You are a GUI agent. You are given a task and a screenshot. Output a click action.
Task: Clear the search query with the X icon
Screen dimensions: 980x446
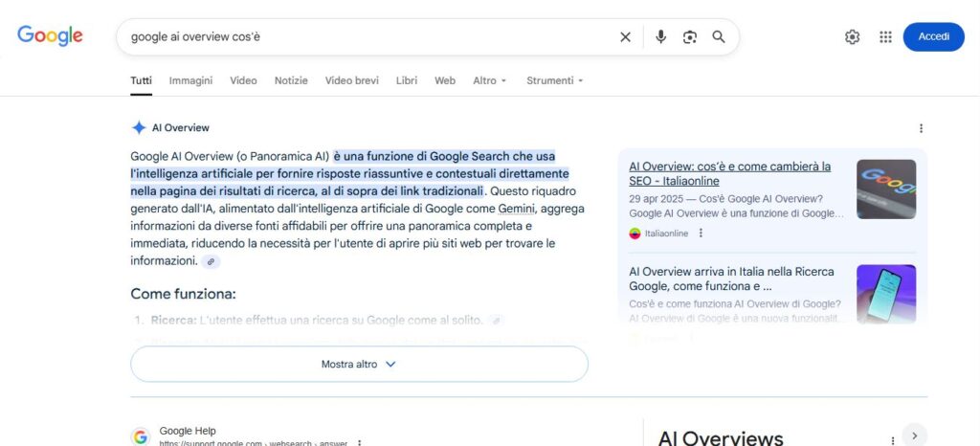[x=625, y=37]
